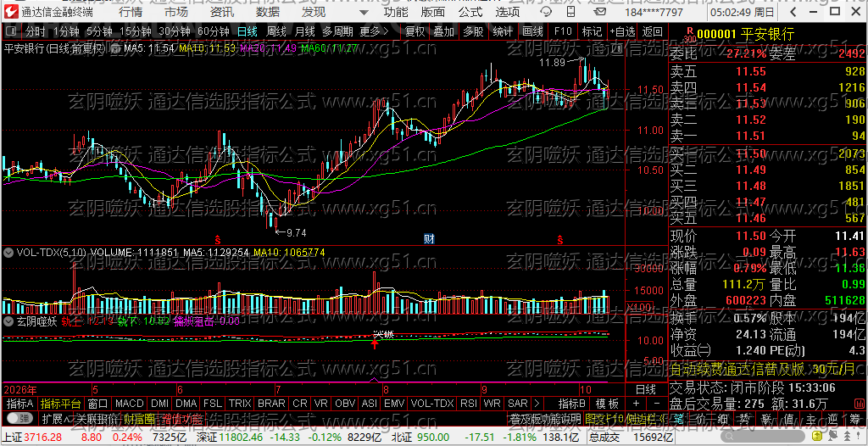
Task: Open the 版面 menu
Action: (x=432, y=12)
